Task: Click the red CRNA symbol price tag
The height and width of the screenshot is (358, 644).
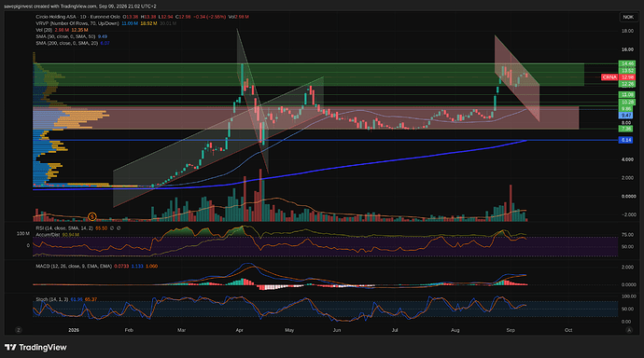Action: tap(609, 77)
